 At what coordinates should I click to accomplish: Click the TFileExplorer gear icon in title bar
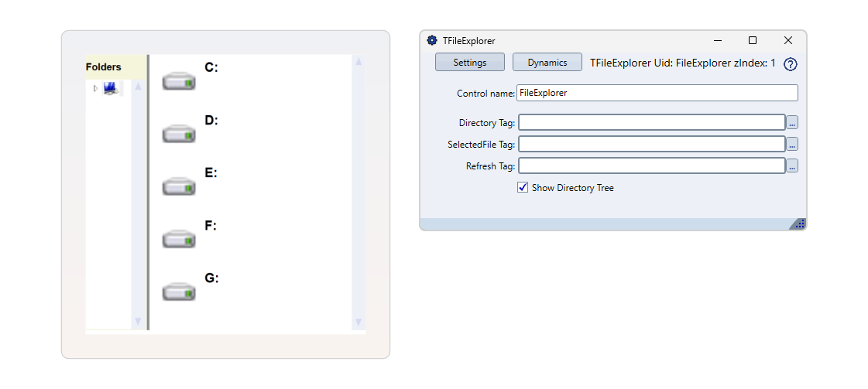[432, 40]
